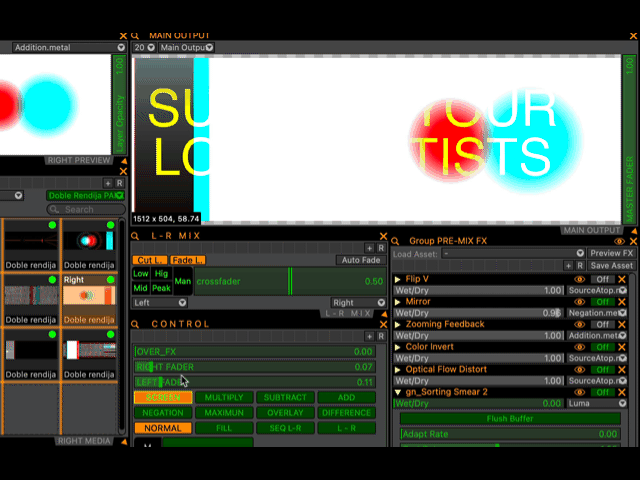
Task: Click the R button beside Save Asset
Action: pos(580,266)
